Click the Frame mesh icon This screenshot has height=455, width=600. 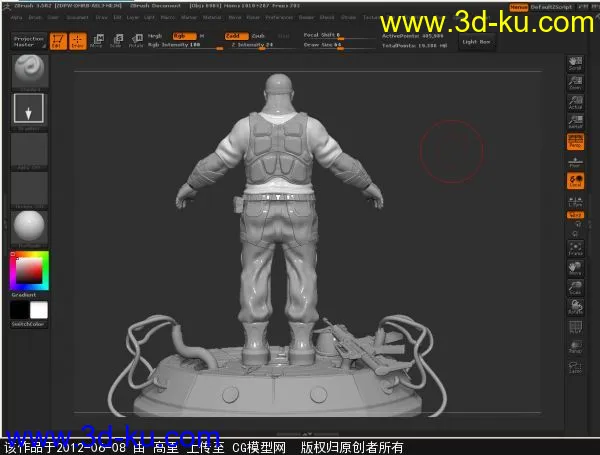[x=575, y=246]
